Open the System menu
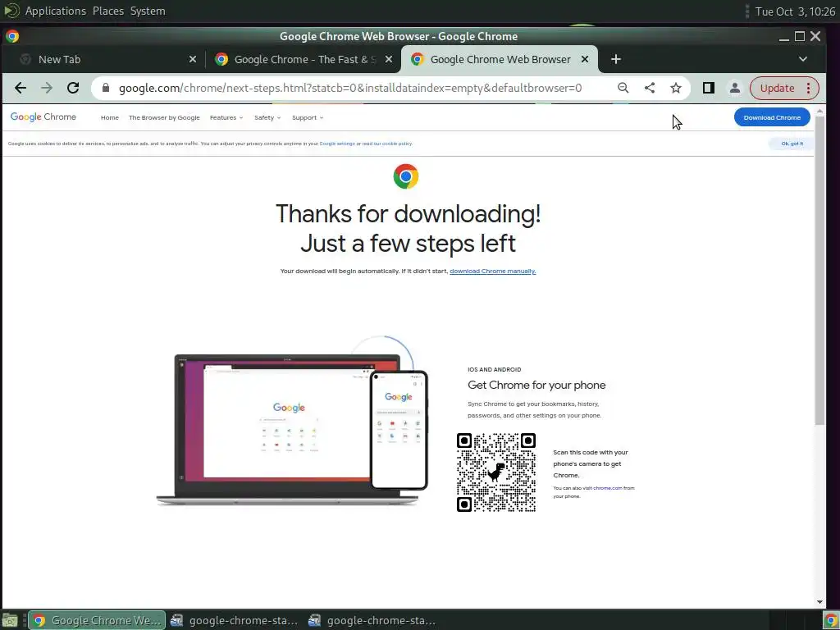Viewport: 840px width, 630px height. click(x=148, y=11)
